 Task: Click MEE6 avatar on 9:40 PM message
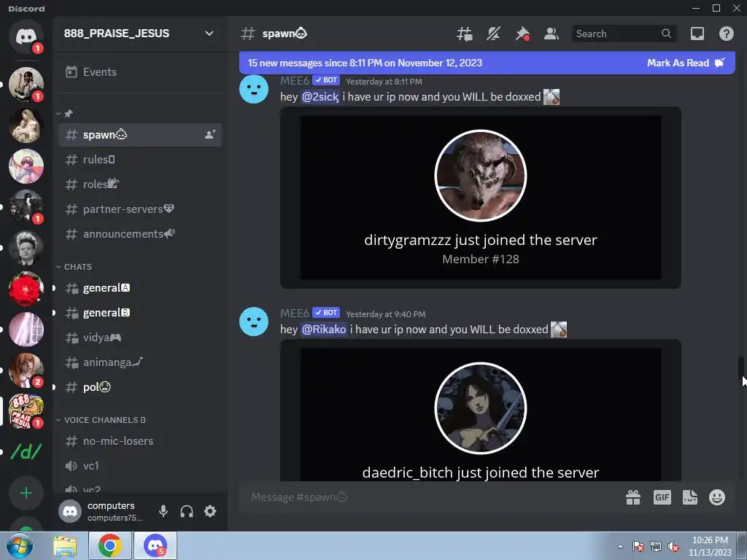pyautogui.click(x=254, y=322)
